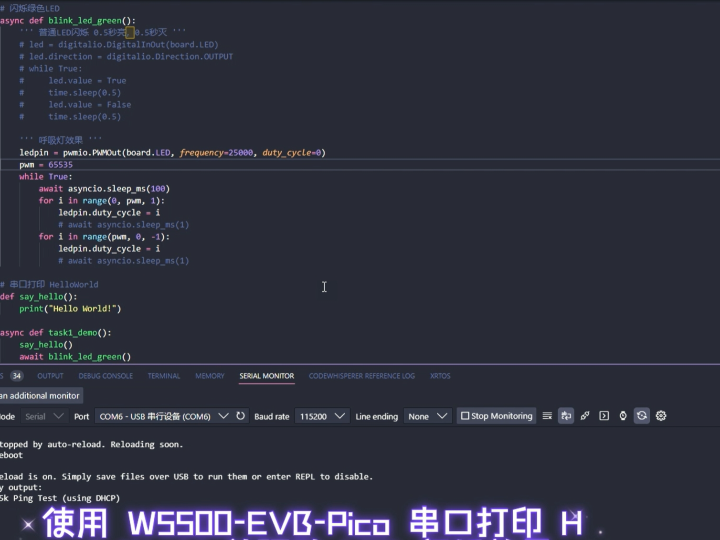Click the clear output icon in Serial Monitor
Viewport: 720px width, 540px height.
coord(547,416)
